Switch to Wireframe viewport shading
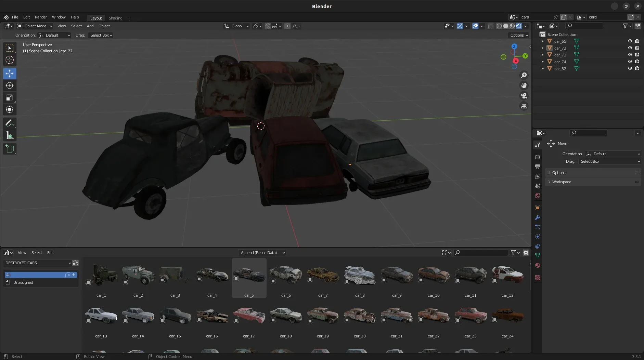Image resolution: width=644 pixels, height=360 pixels. (x=499, y=26)
